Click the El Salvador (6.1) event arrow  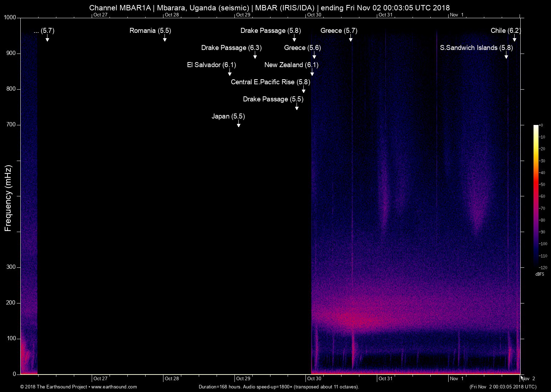[x=229, y=73]
